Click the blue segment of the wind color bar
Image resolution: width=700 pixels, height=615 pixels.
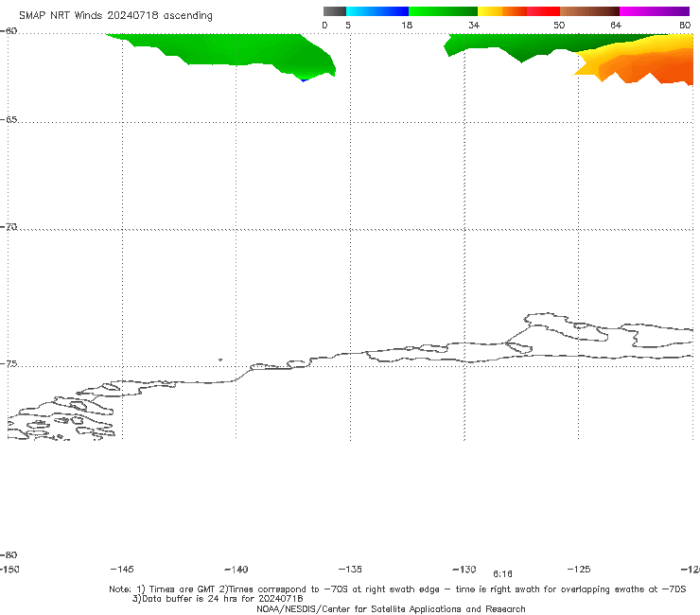pos(377,11)
